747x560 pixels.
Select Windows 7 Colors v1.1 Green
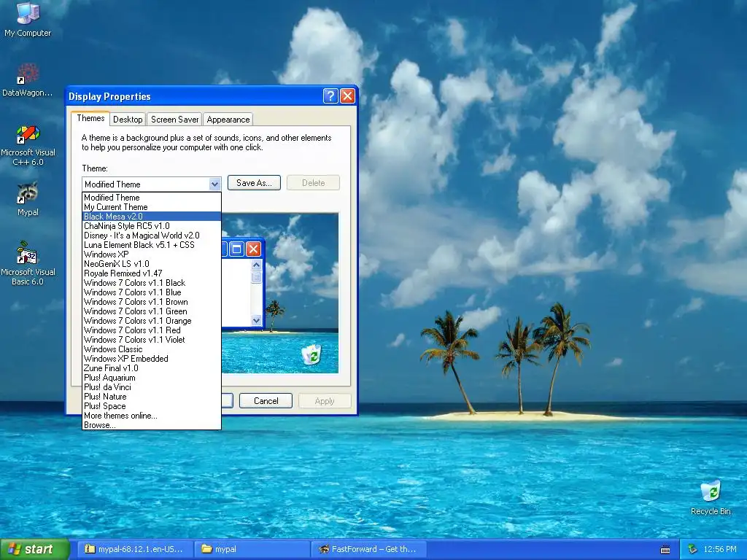(152, 311)
